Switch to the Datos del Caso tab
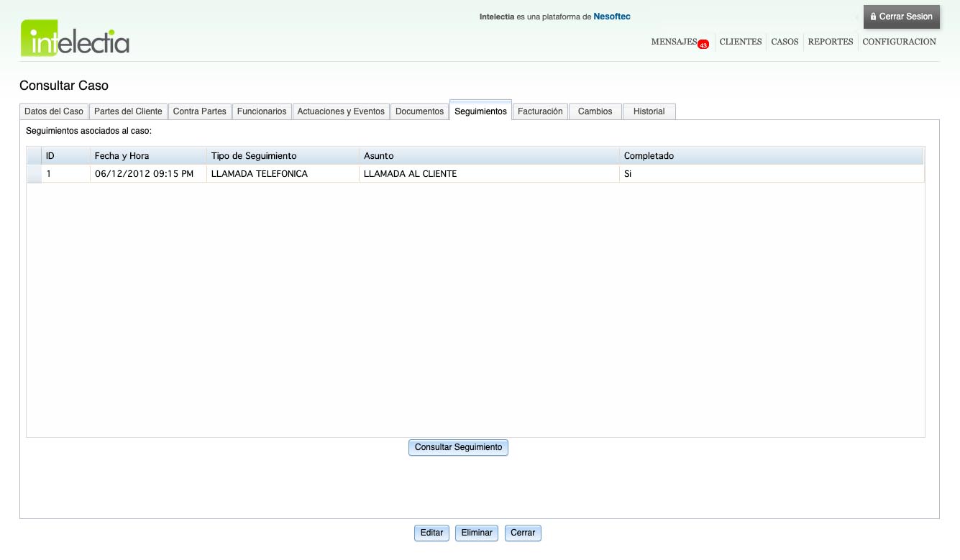 click(54, 111)
